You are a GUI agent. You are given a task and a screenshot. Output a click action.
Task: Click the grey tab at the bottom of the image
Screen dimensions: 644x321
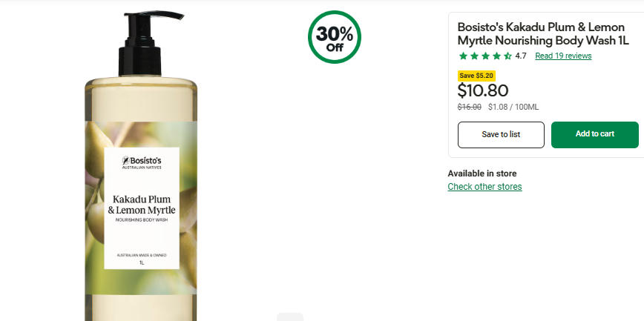tap(290, 317)
